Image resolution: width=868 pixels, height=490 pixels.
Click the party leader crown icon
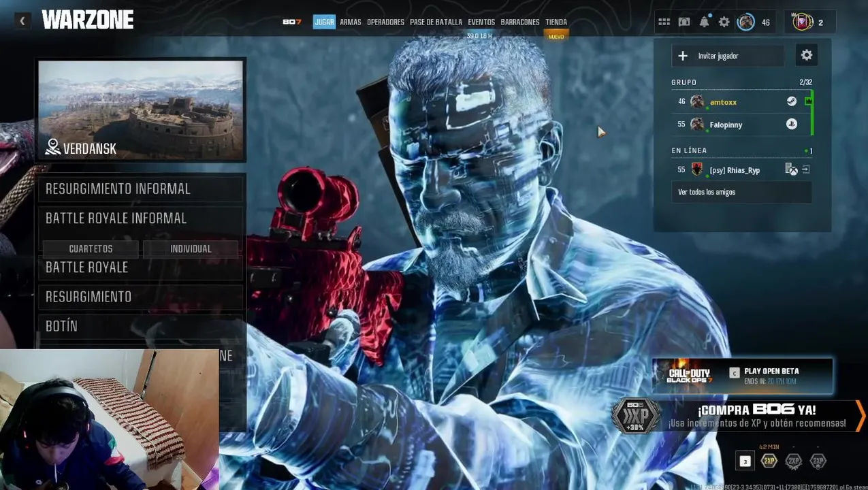[x=808, y=101]
